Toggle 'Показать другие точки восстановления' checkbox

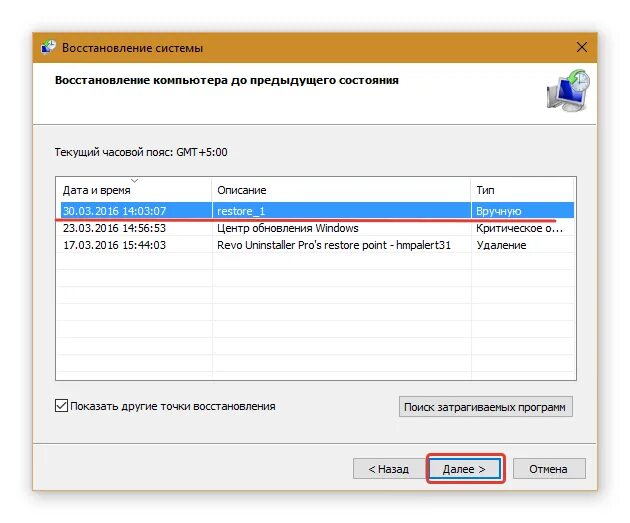pos(61,406)
